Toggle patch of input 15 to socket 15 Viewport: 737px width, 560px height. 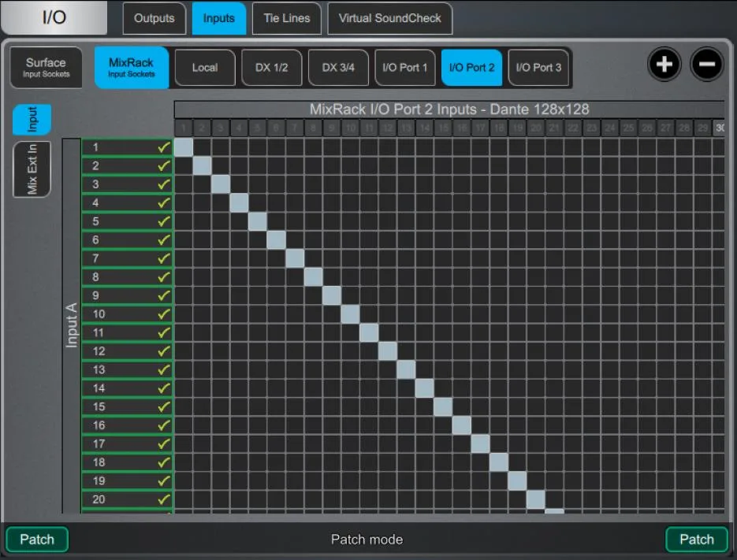click(x=443, y=407)
